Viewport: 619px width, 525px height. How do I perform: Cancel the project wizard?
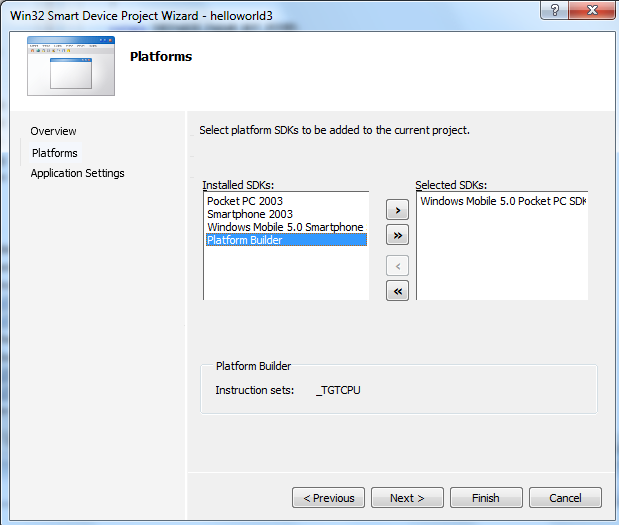pyautogui.click(x=565, y=498)
